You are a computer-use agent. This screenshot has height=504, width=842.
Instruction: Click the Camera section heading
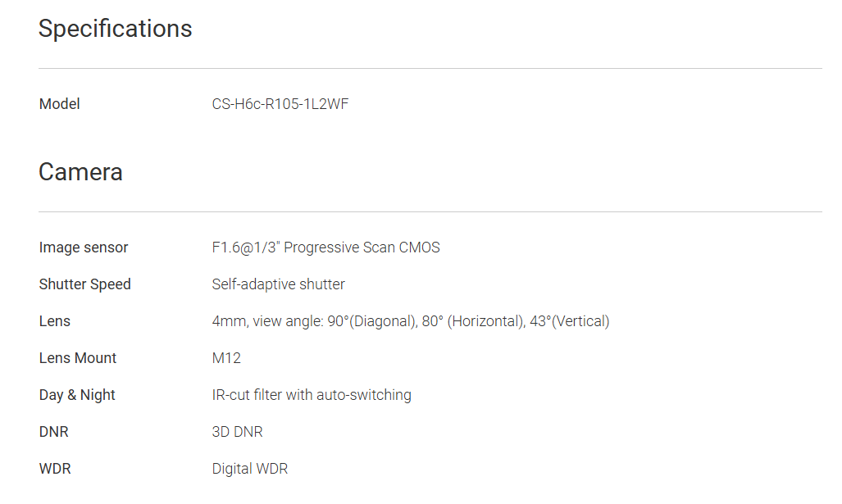(80, 172)
